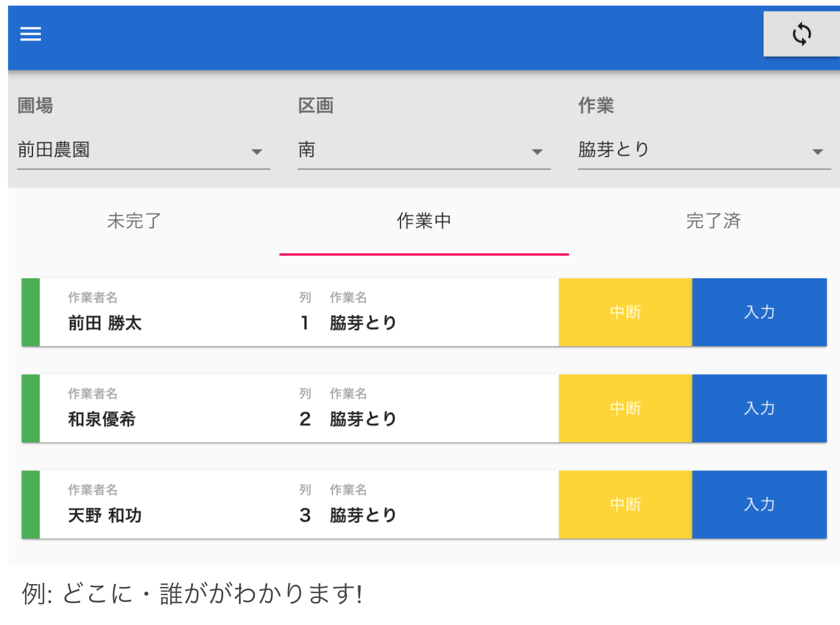Open the hamburger navigation menu
840x625 pixels.
31,34
